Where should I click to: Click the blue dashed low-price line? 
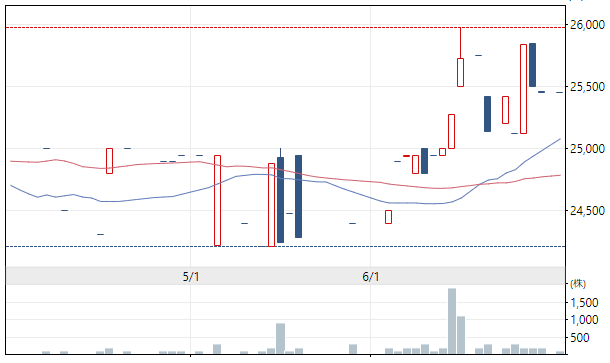[x=285, y=246]
